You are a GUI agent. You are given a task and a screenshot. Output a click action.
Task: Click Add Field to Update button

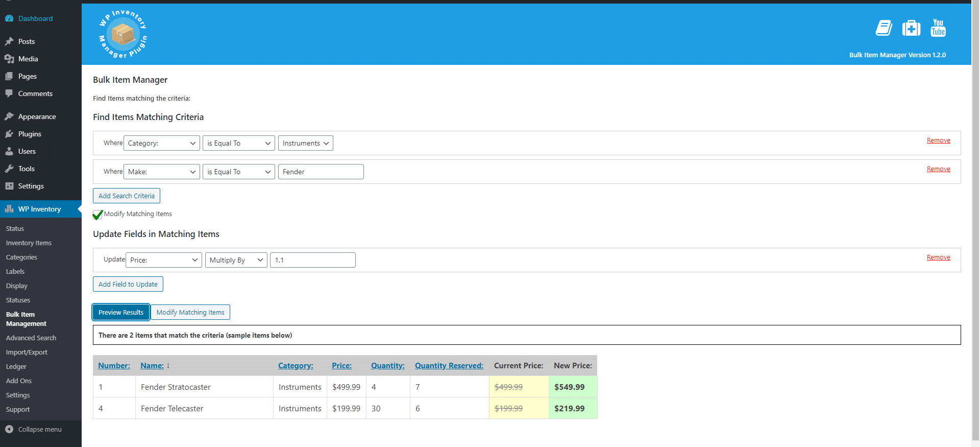tap(128, 284)
